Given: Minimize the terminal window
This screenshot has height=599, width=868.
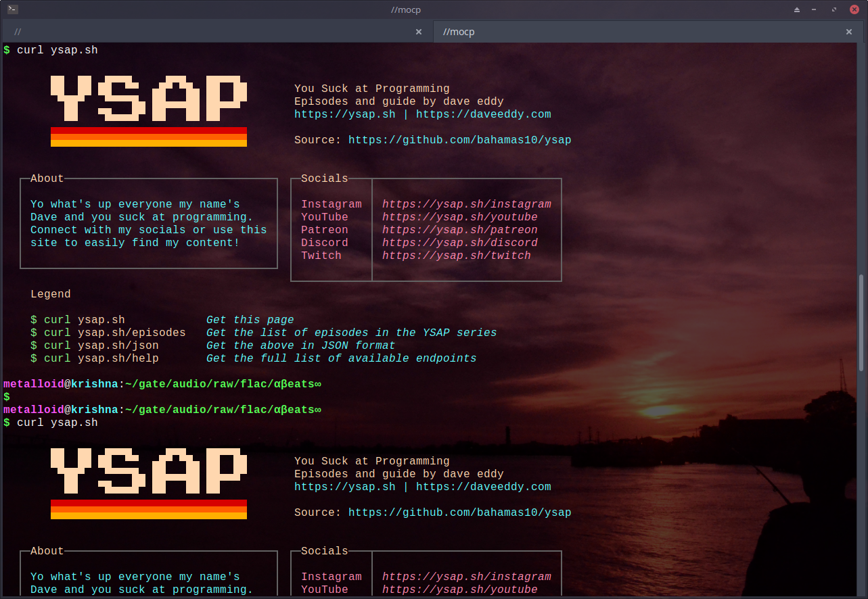Looking at the screenshot, I should [x=816, y=9].
